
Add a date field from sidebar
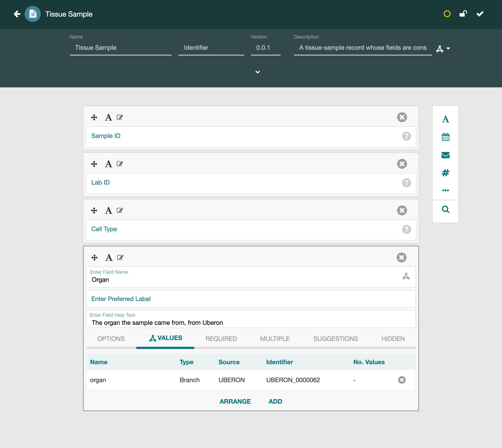click(445, 137)
